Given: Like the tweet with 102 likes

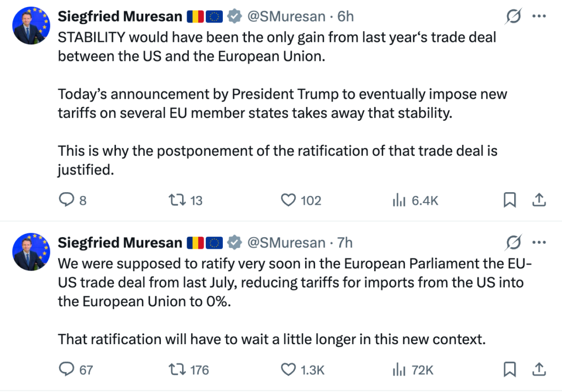Looking at the screenshot, I should coord(289,200).
